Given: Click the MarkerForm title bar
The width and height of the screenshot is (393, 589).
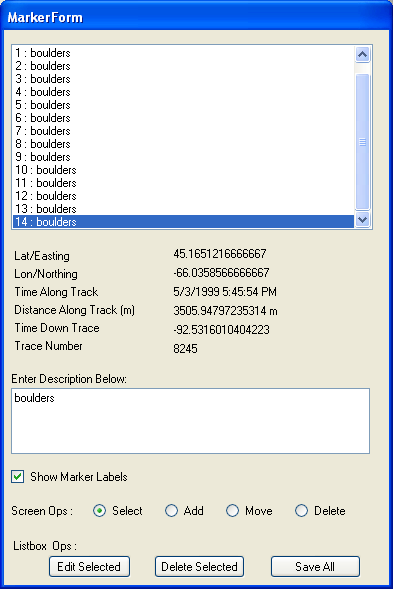Looking at the screenshot, I should (196, 17).
